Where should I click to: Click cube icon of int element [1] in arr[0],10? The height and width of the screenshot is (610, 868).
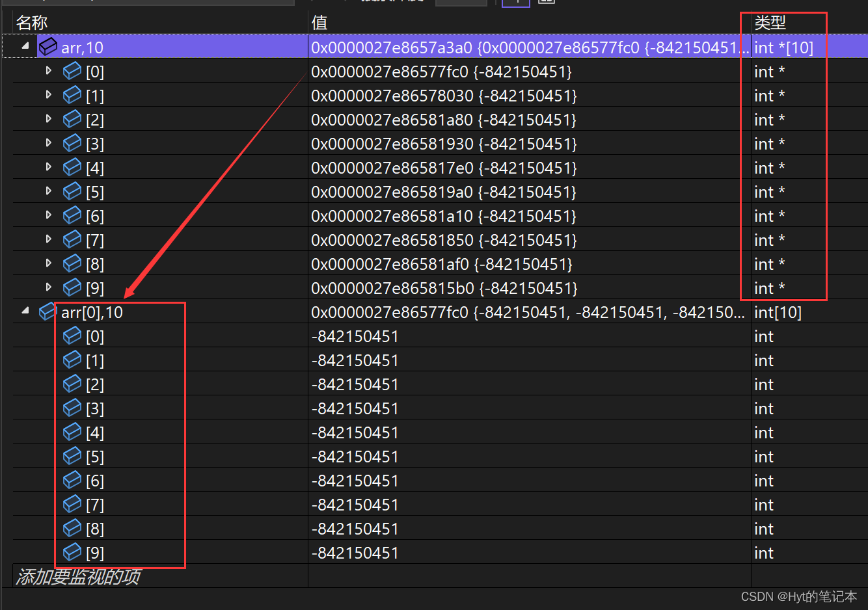pos(72,359)
